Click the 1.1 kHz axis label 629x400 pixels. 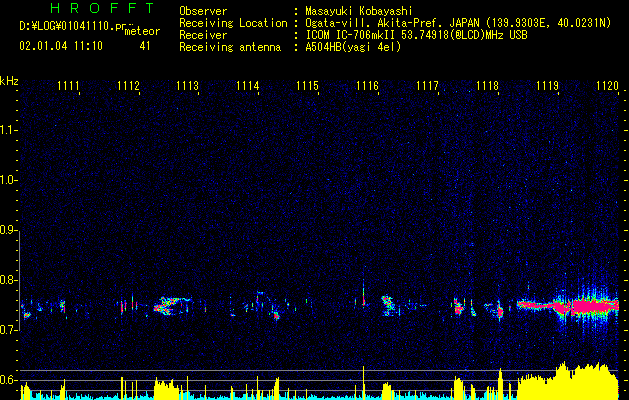point(8,130)
